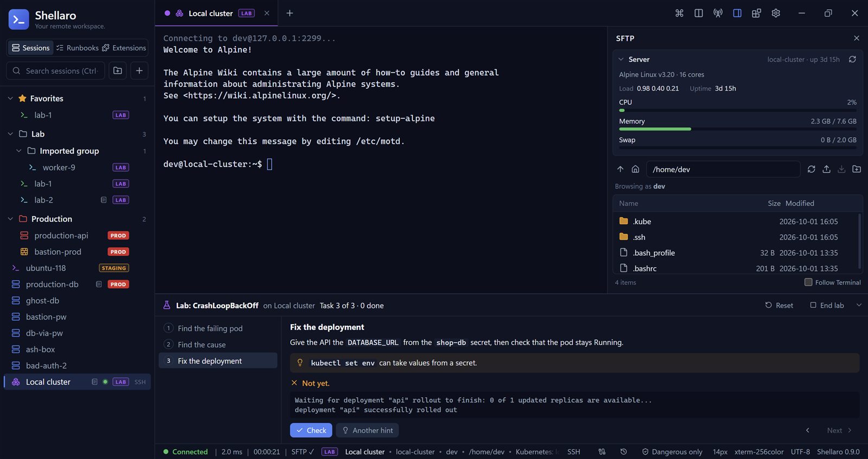This screenshot has width=868, height=459.
Task: Click the add session plus button
Action: [139, 70]
